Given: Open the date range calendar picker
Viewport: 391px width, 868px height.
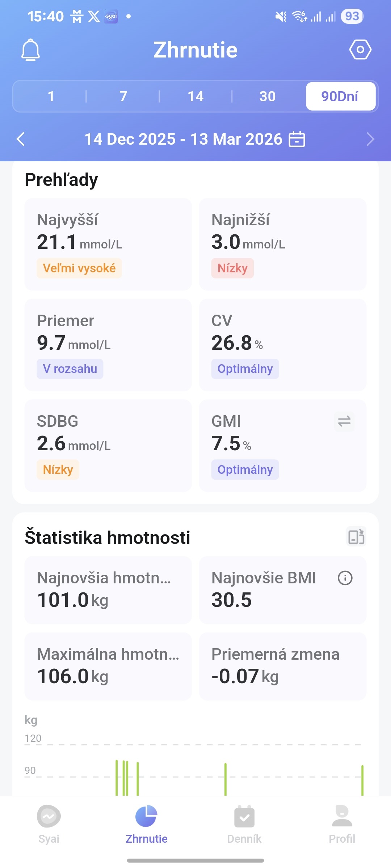Looking at the screenshot, I should (x=297, y=139).
